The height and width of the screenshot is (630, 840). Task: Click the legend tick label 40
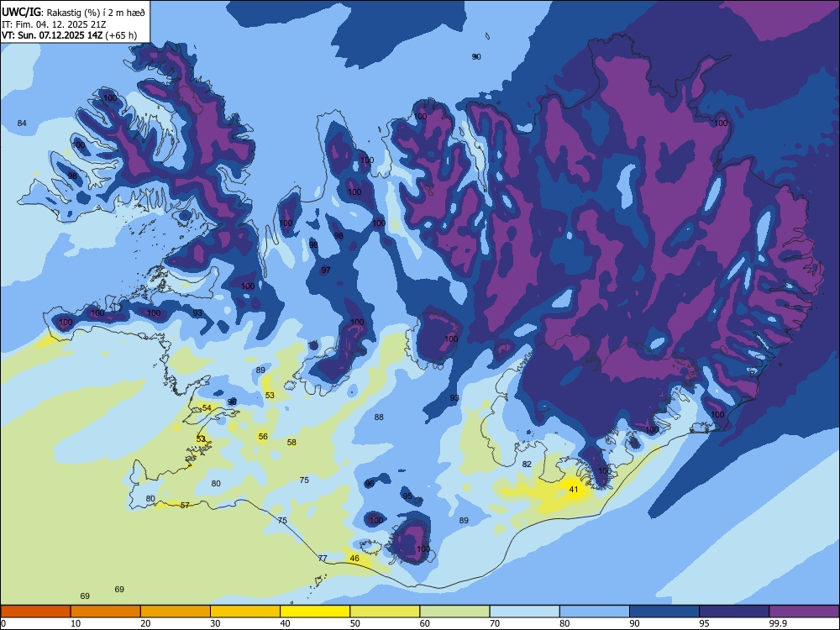coord(285,623)
